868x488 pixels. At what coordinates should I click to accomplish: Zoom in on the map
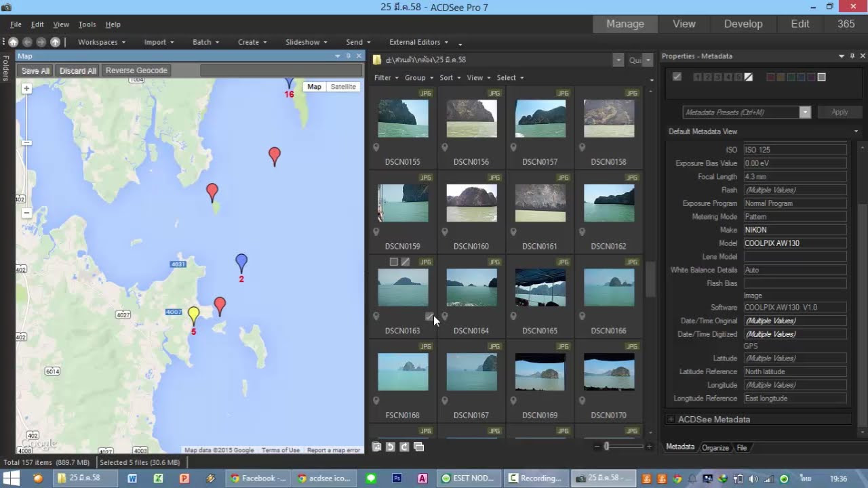26,88
